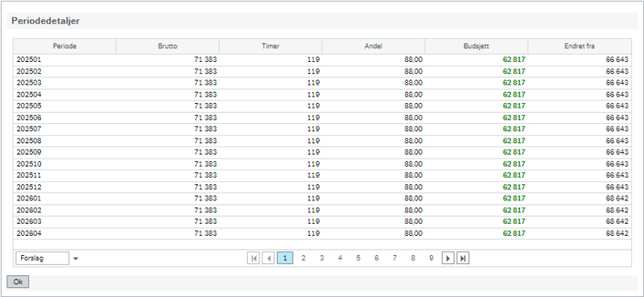Select the period 202510 cell

65,164
